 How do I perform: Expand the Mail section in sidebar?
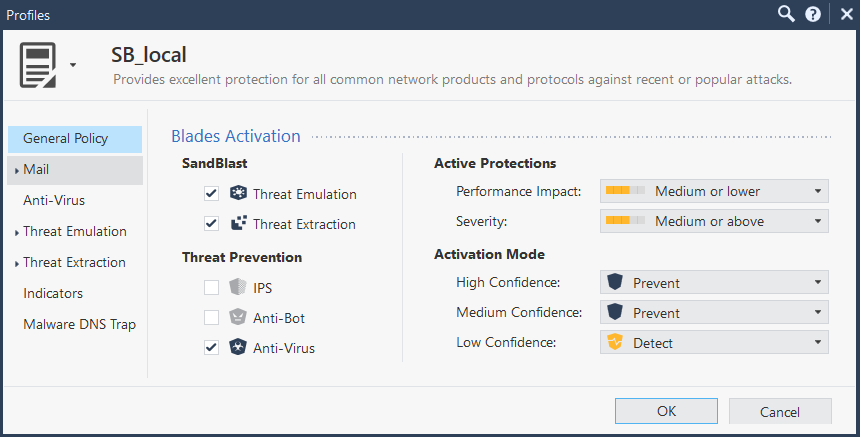(x=17, y=171)
